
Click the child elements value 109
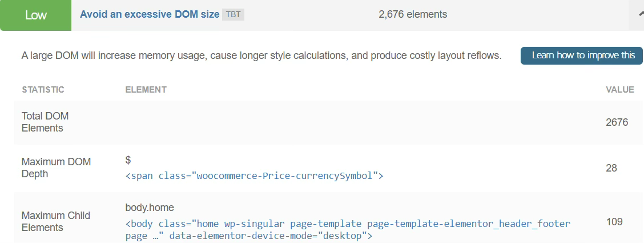coord(614,221)
